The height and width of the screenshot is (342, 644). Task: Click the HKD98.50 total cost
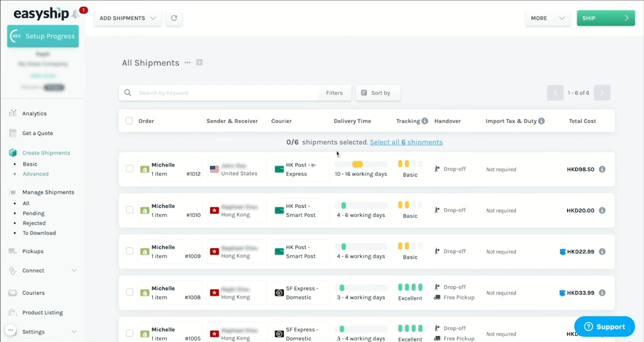[x=580, y=169]
